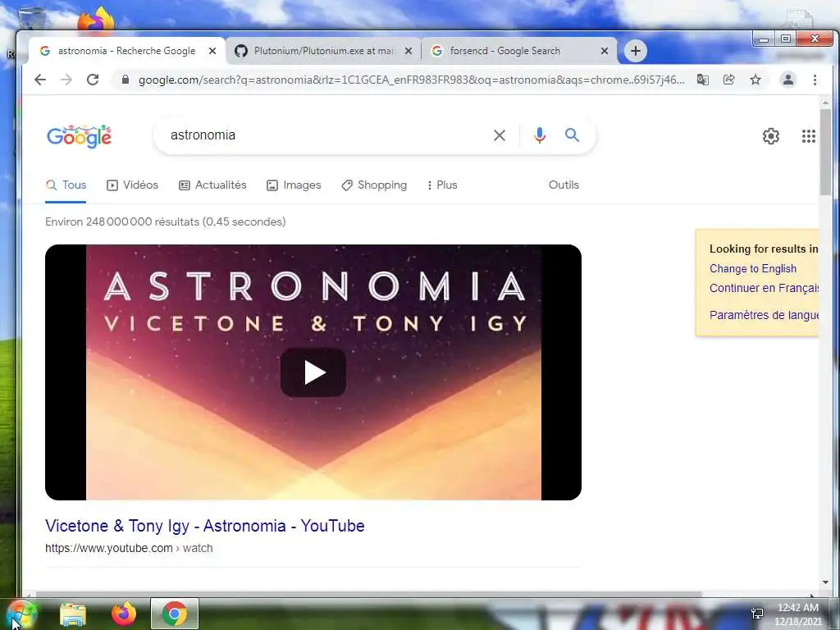Bookmark this tab with the star

pyautogui.click(x=756, y=80)
